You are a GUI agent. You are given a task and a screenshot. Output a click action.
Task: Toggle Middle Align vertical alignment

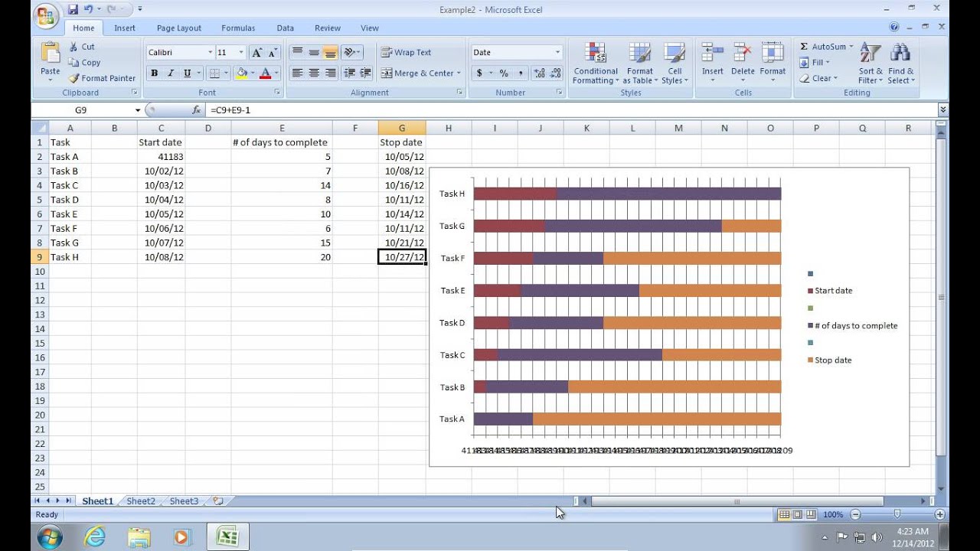tap(314, 53)
